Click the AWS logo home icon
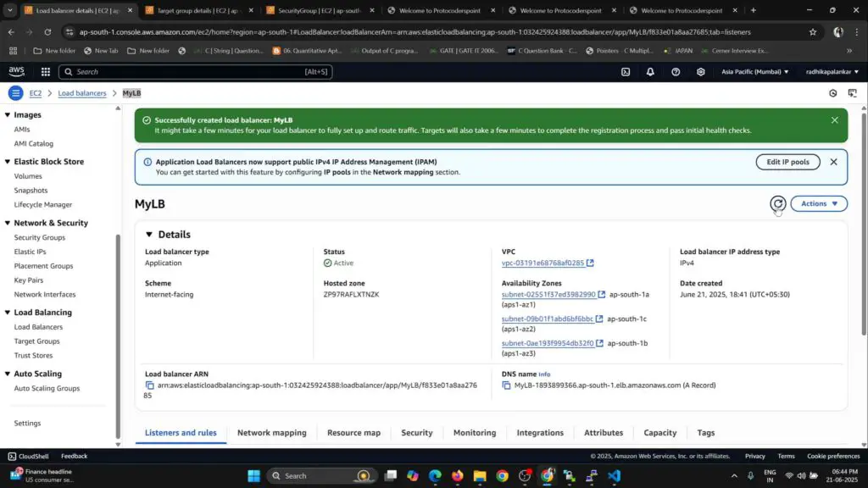The width and height of the screenshot is (868, 488). [17, 71]
